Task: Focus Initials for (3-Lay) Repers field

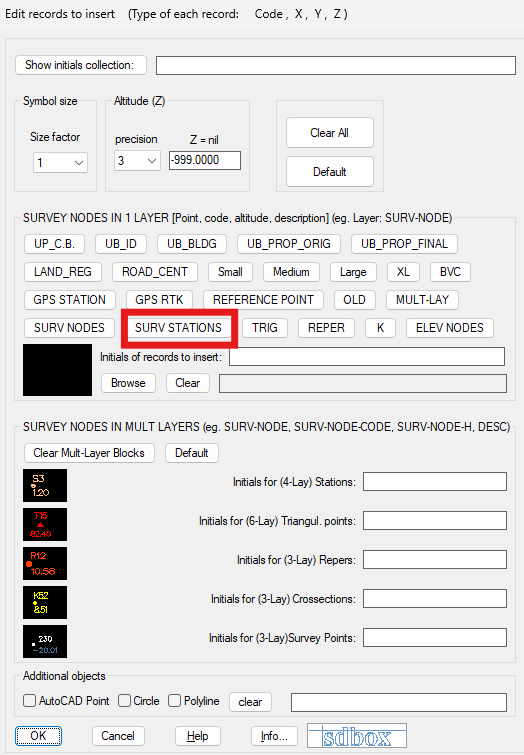Action: pos(435,560)
